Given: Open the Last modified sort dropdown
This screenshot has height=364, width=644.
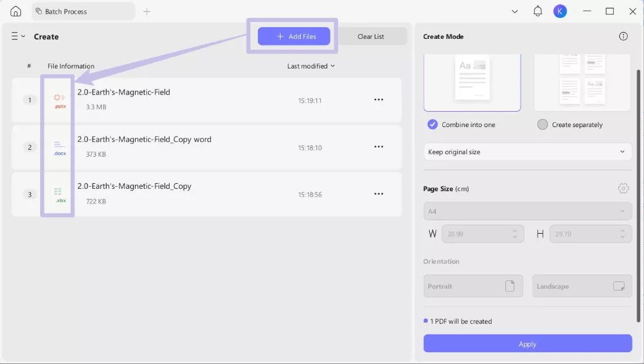Looking at the screenshot, I should click(311, 66).
